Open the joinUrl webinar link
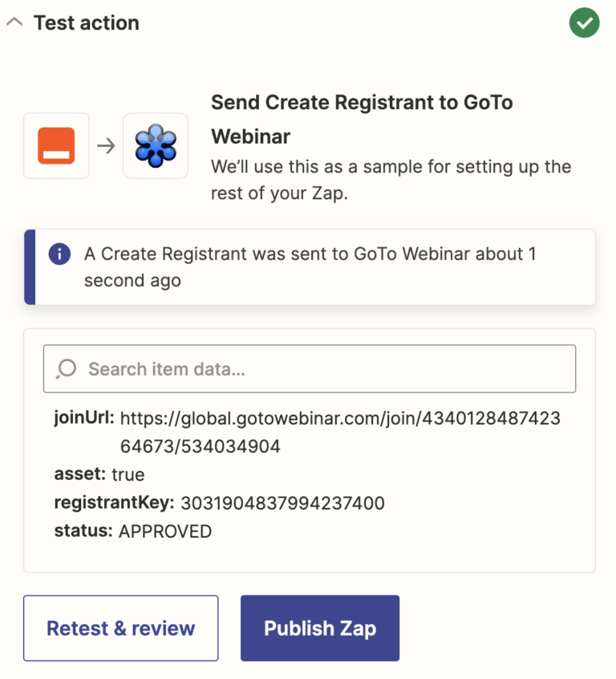The image size is (616, 679). coord(340,418)
